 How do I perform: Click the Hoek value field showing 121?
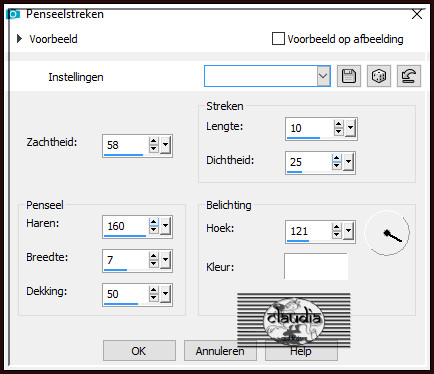pyautogui.click(x=309, y=231)
